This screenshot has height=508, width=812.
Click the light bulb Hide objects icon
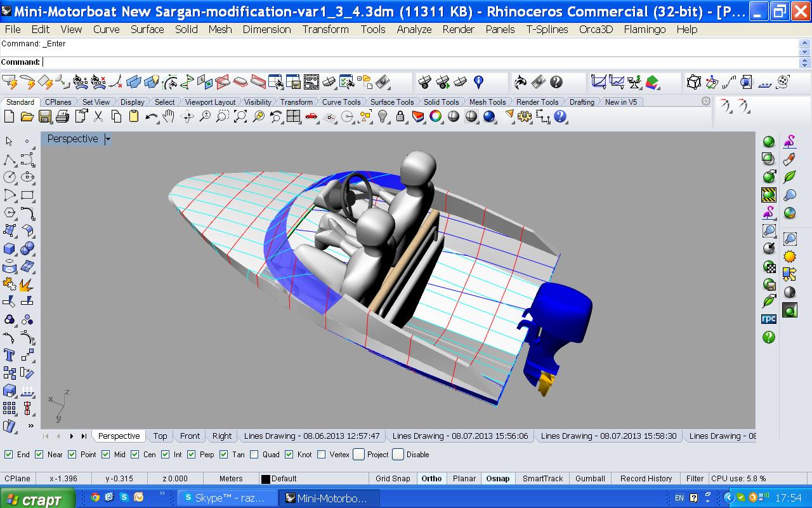pyautogui.click(x=383, y=116)
